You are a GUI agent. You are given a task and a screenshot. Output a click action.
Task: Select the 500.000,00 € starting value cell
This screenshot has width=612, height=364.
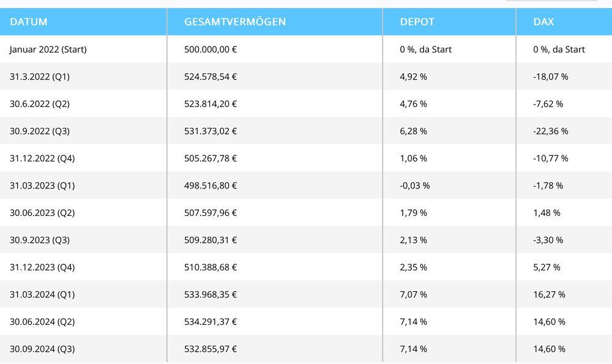coord(211,50)
